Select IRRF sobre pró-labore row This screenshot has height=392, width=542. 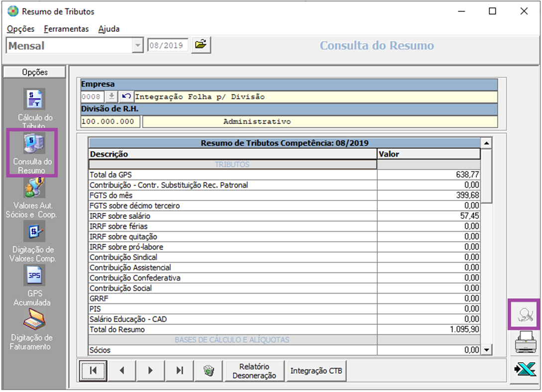[x=285, y=247]
